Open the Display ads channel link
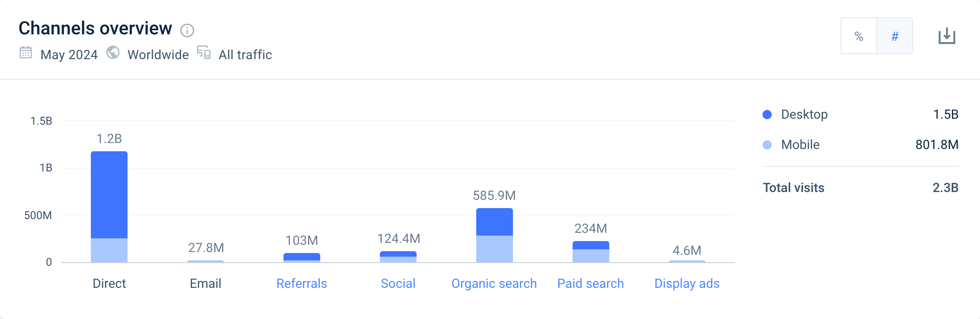980x319 pixels. (687, 283)
